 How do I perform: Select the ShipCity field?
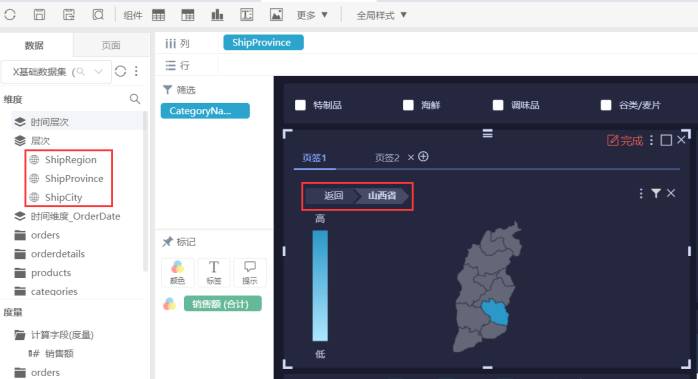63,197
